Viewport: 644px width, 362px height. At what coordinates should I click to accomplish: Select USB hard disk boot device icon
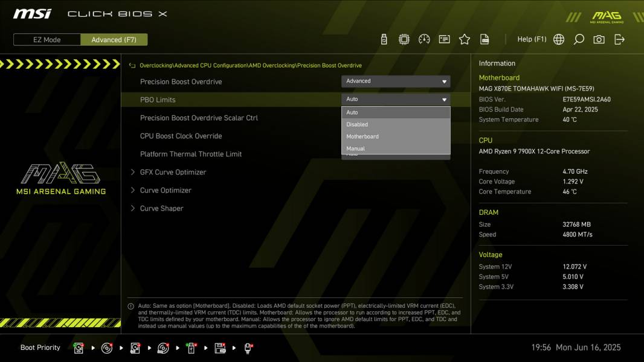coord(135,348)
